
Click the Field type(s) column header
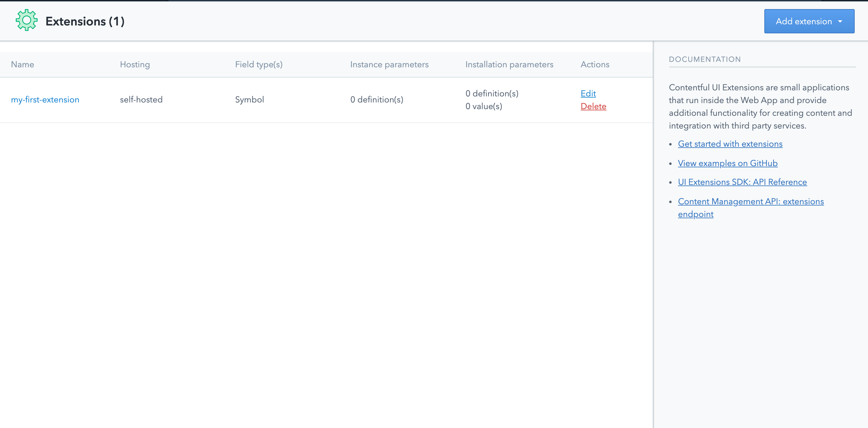pos(259,64)
